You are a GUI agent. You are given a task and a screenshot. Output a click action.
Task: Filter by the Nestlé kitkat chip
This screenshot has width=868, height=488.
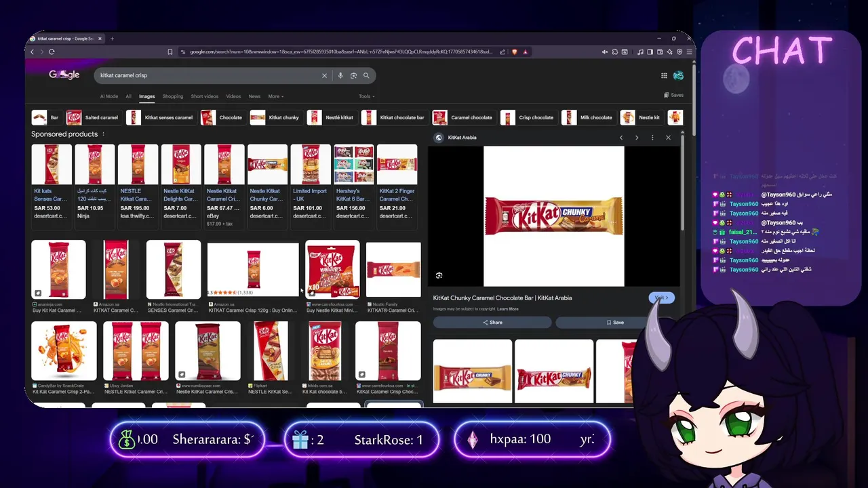coord(332,117)
